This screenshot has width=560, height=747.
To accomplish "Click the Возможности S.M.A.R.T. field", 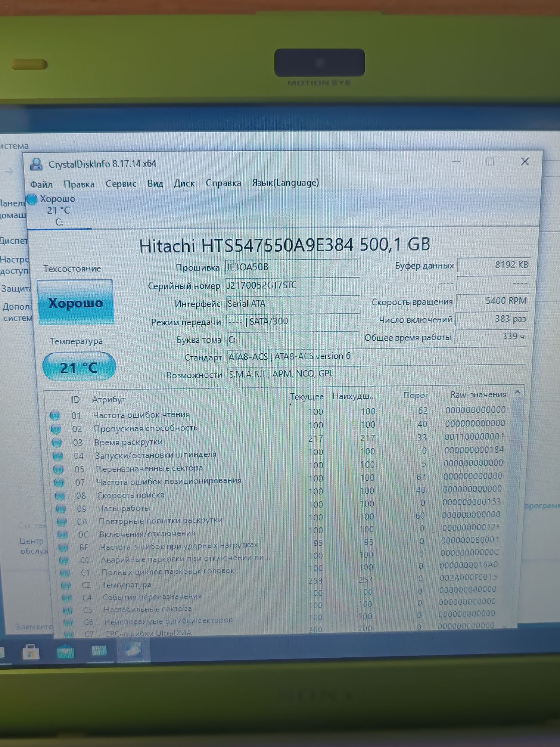I will coord(376,374).
